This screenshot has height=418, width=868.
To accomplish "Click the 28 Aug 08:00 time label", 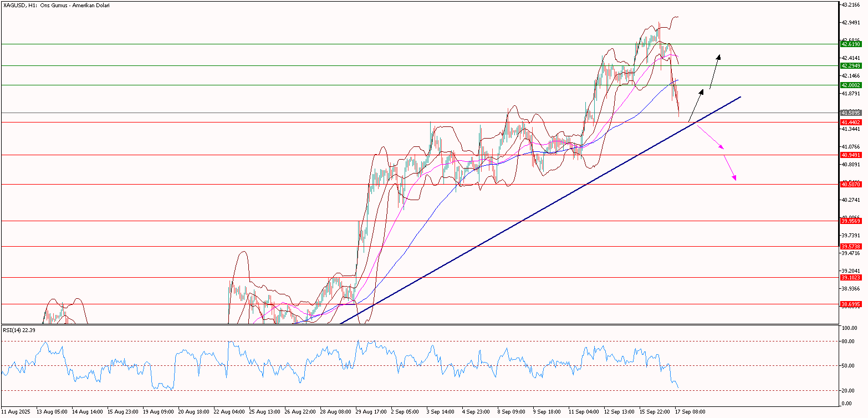I will (x=336, y=412).
